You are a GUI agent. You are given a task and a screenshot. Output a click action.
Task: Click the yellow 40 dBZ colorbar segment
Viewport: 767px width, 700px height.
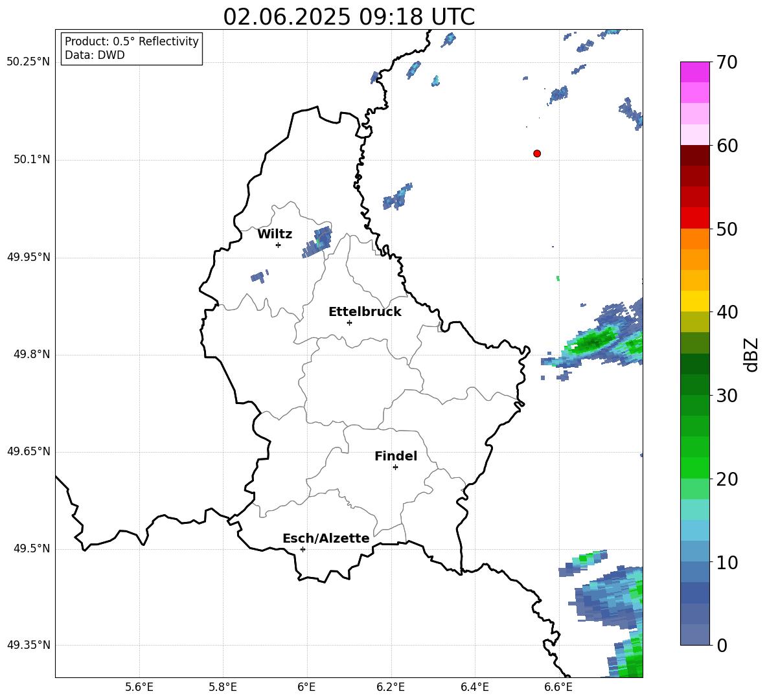coord(695,301)
